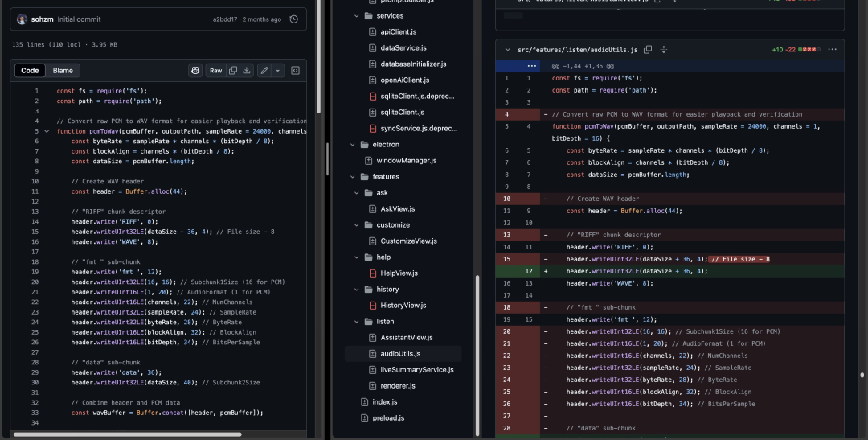Expand all diff lines icon
This screenshot has width=868, height=440.
pos(664,50)
